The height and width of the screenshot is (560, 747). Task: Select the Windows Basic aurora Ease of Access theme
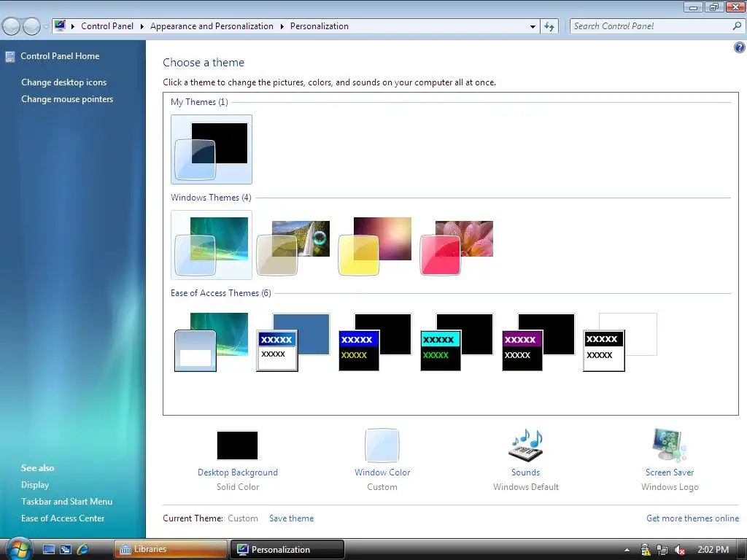point(212,342)
